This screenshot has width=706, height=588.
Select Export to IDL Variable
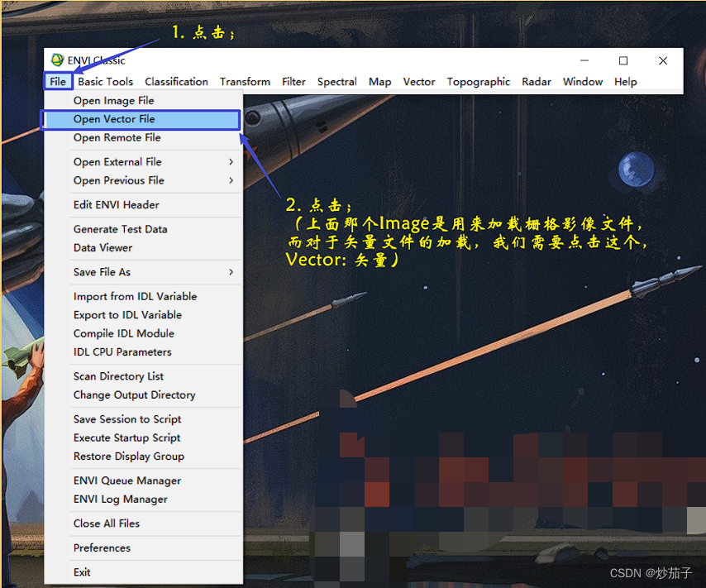[x=143, y=314]
